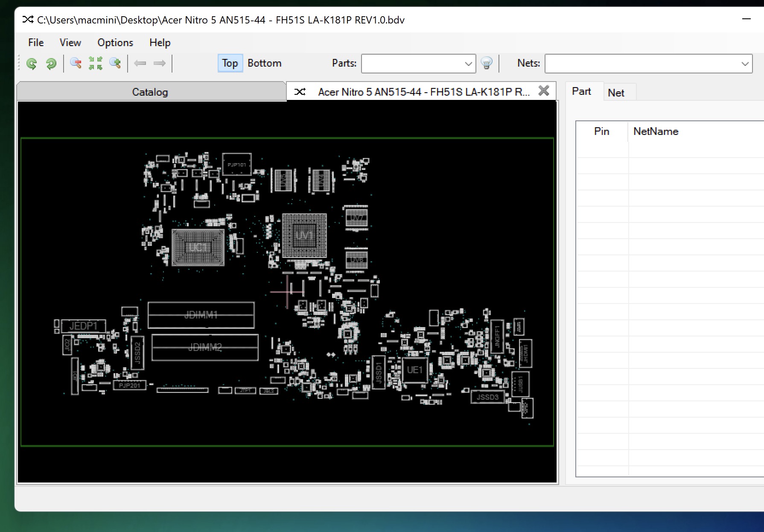Close the Acer Nitro 5 board tab

pos(544,91)
